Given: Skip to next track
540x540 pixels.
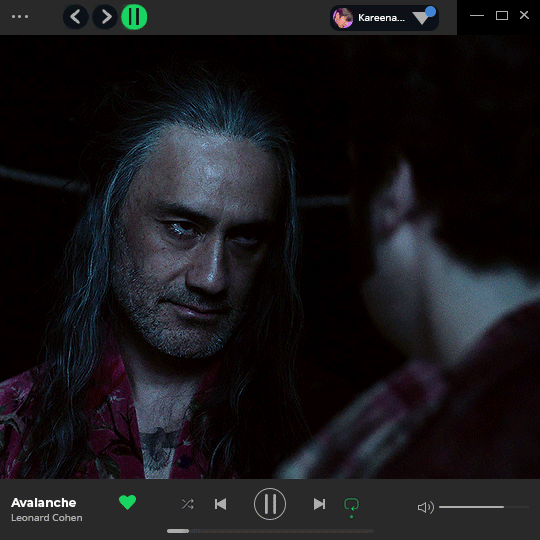Looking at the screenshot, I should 319,504.
